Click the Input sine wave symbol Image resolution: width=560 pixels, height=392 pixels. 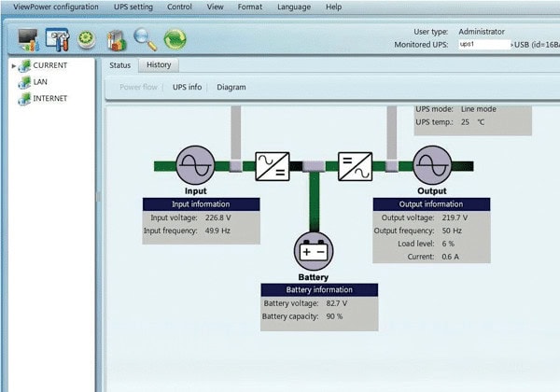[x=195, y=165]
